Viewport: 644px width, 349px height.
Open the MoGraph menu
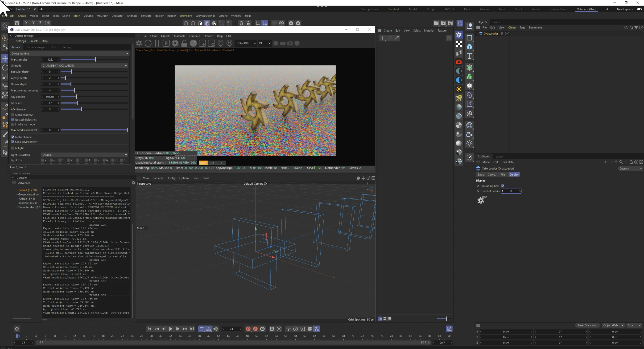click(x=102, y=16)
